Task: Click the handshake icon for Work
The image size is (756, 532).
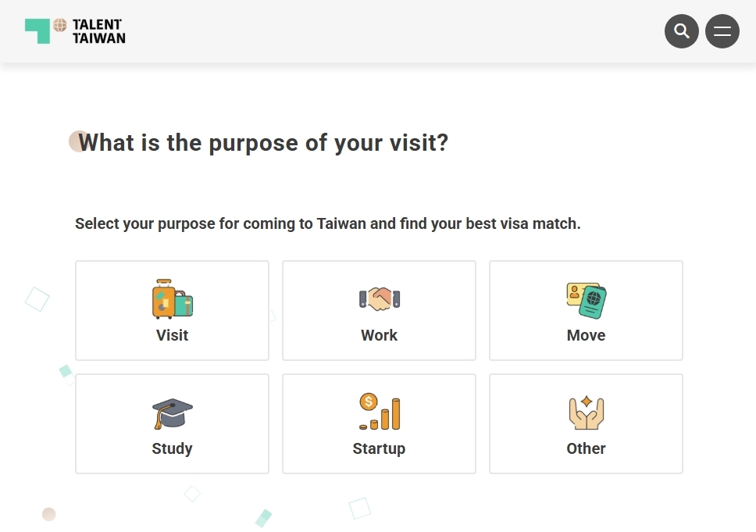Action: [380, 299]
